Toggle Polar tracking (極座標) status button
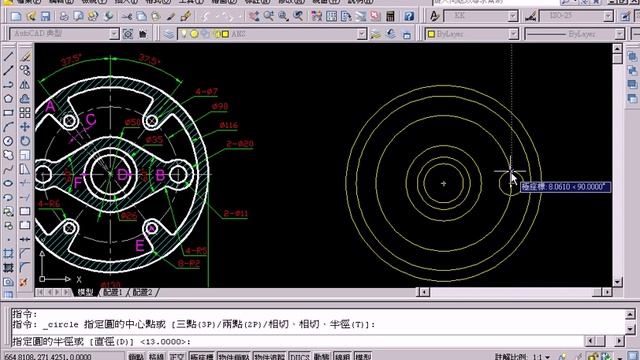 [201, 357]
